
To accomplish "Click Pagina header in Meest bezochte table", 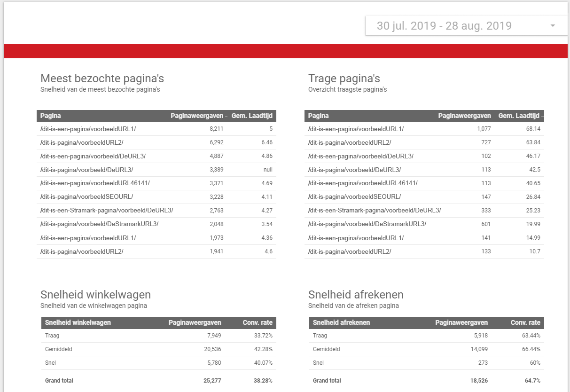I will [51, 116].
